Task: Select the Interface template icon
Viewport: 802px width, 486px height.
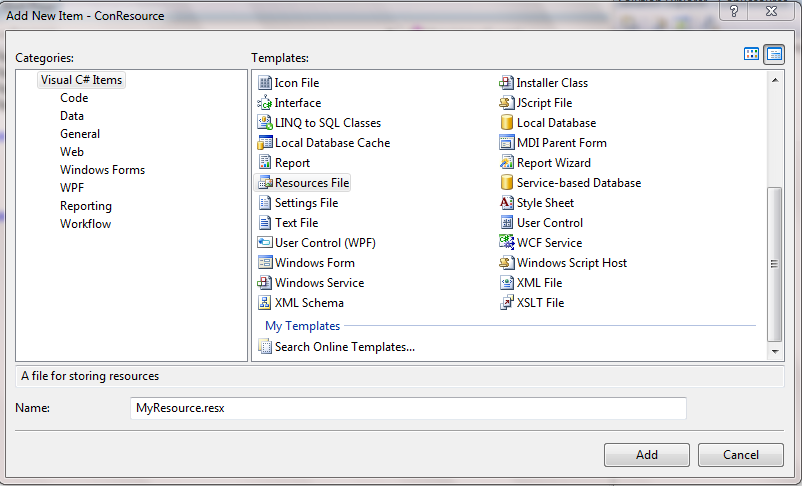Action: point(264,103)
